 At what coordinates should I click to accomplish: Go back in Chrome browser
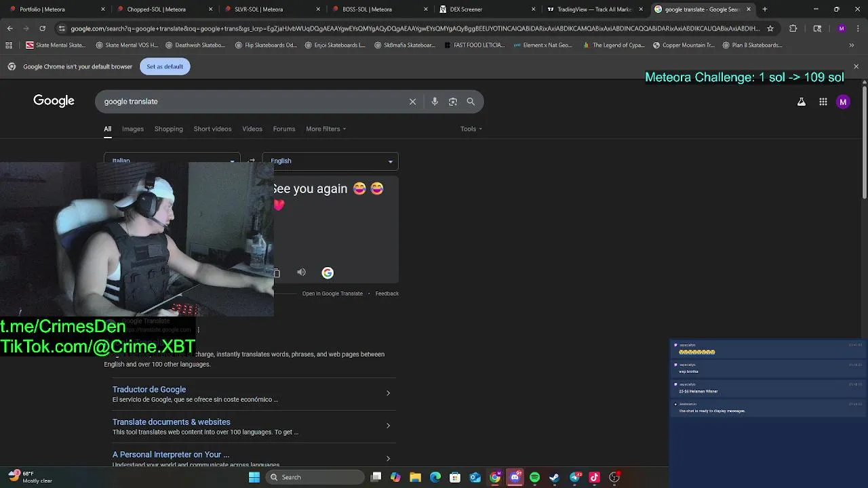coord(9,28)
